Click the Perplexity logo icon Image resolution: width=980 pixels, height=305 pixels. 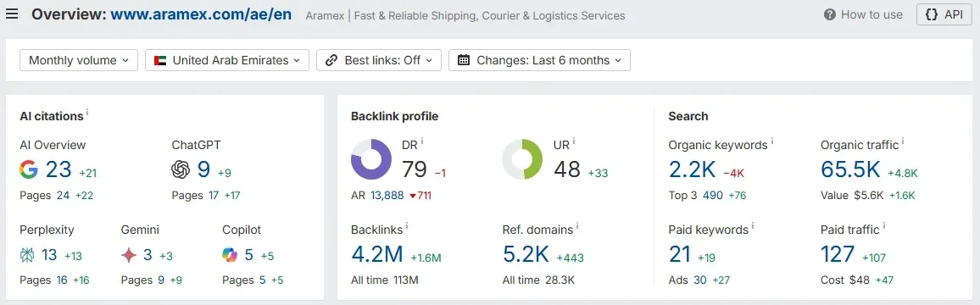(x=27, y=255)
